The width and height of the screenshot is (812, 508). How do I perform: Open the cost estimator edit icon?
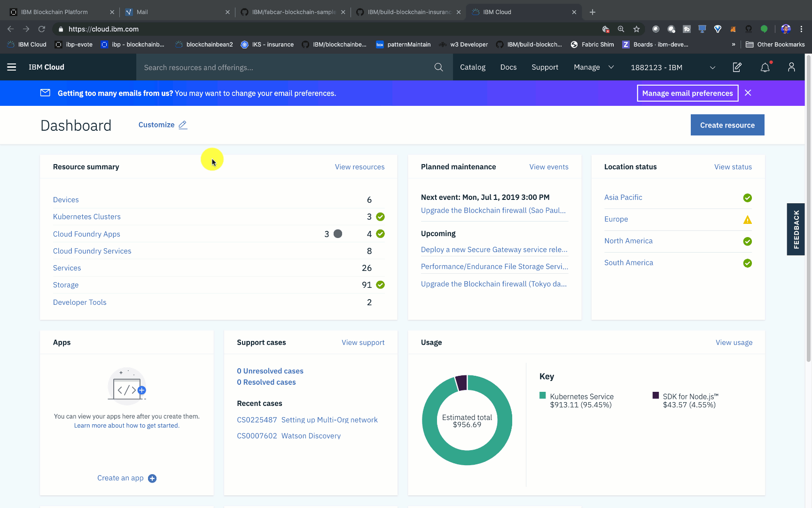(737, 67)
